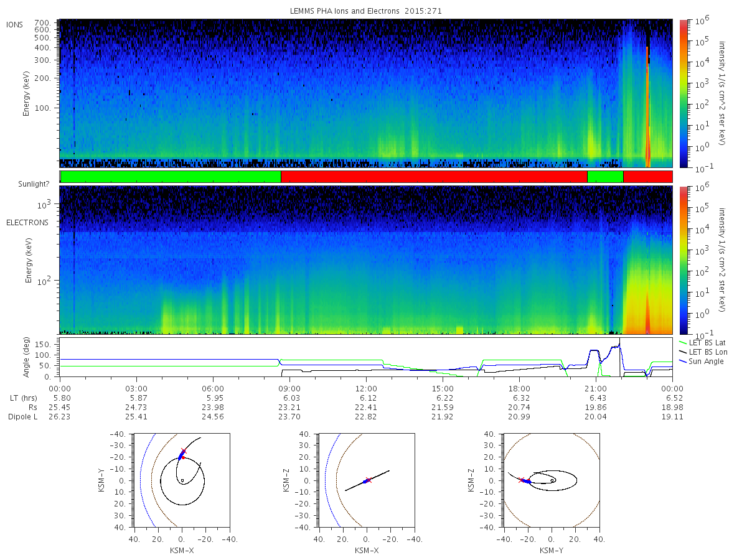Viewport: 747px width, 560px height.
Task: Click the ions intensity color bar
Action: pyautogui.click(x=684, y=93)
